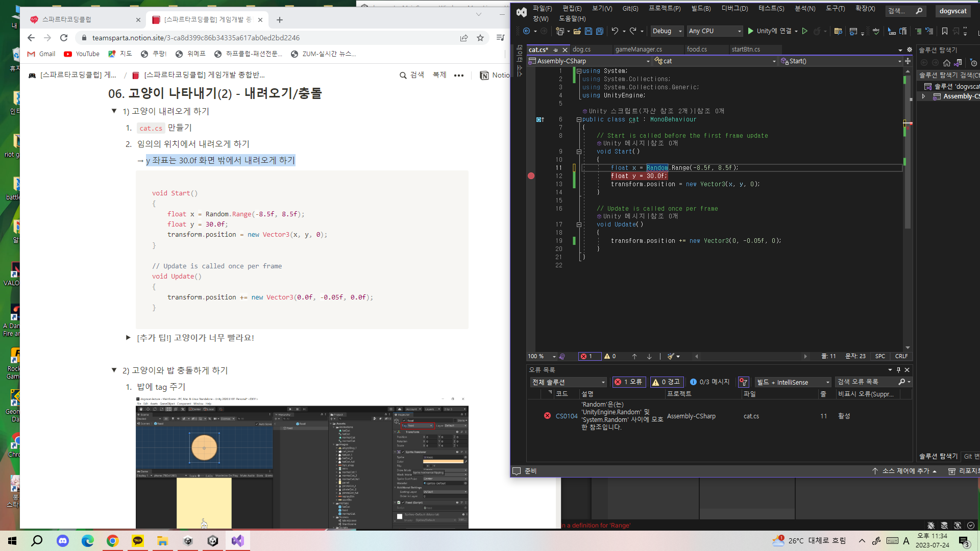Open the YouTube bookmark in Chrome
980x551 pixels.
pyautogui.click(x=82, y=54)
